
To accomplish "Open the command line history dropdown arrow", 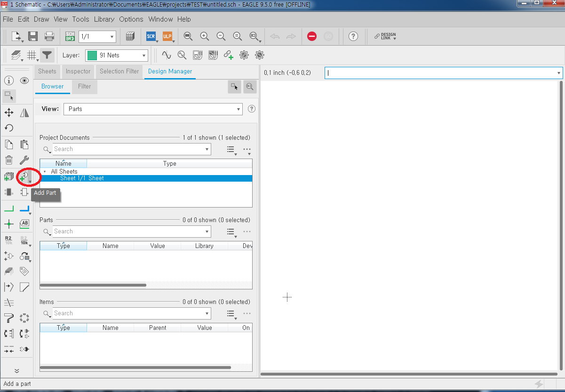I will tap(559, 73).
